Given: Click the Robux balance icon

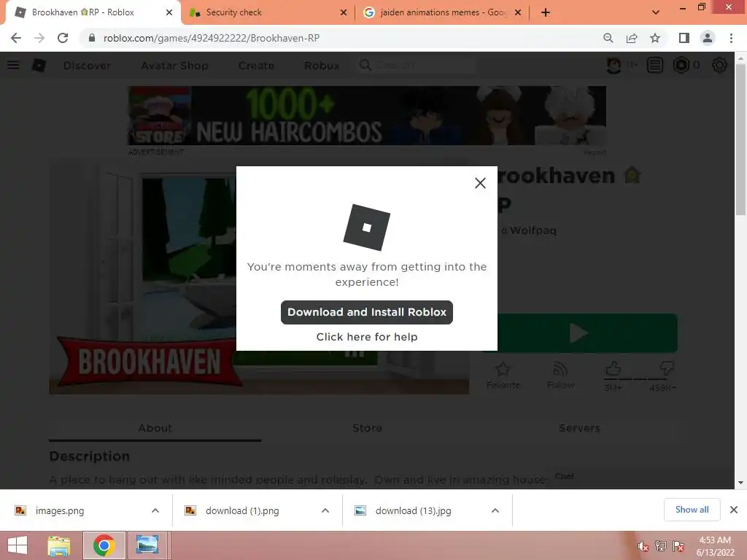Looking at the screenshot, I should click(681, 65).
